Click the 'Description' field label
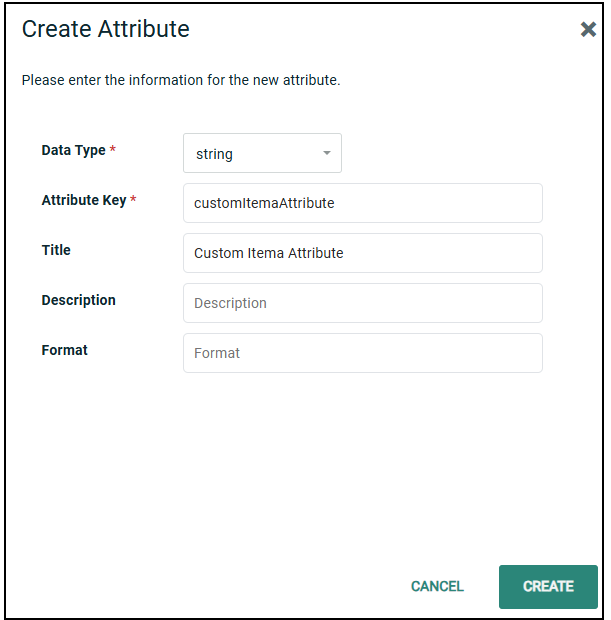This screenshot has height=620, width=611. (x=78, y=300)
